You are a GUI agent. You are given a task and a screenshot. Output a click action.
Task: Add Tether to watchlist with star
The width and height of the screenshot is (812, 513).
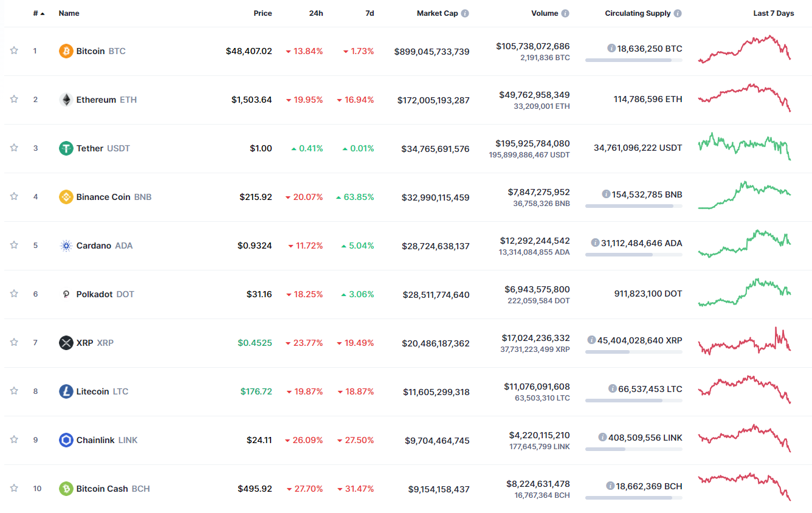point(14,148)
